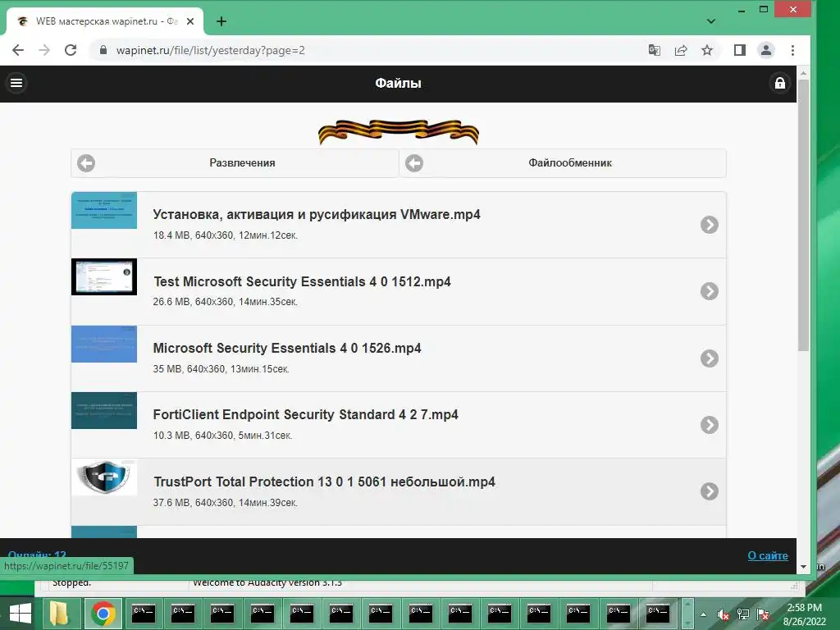Close the WEB мастерская wapinet.ru tab
This screenshot has height=630, width=840.
pyautogui.click(x=190, y=21)
